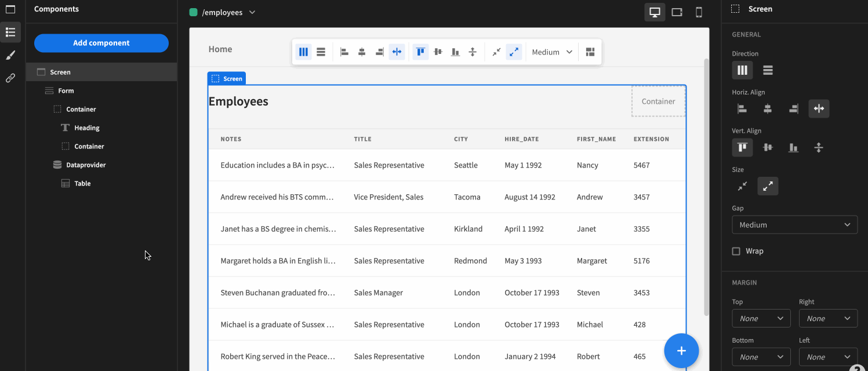The height and width of the screenshot is (371, 868).
Task: Click the blue plus floating button
Action: (681, 351)
